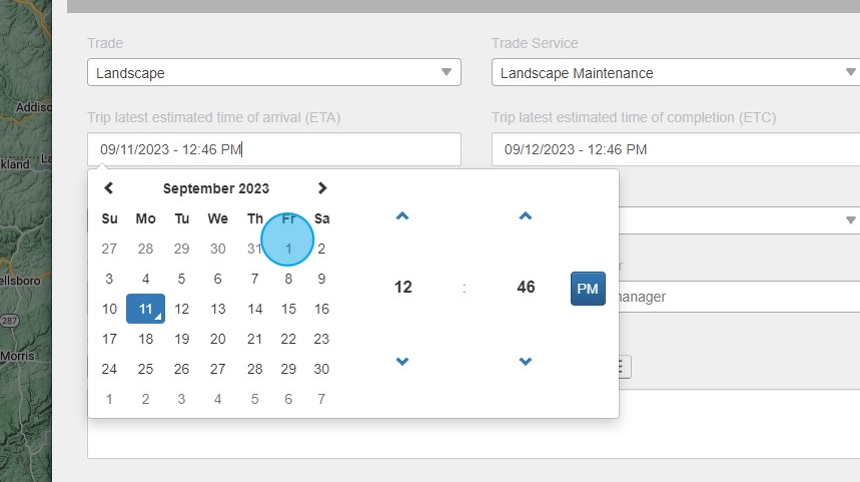This screenshot has width=860, height=482.
Task: Expand the Landscape Maintenance trade service dropdown
Action: point(675,73)
